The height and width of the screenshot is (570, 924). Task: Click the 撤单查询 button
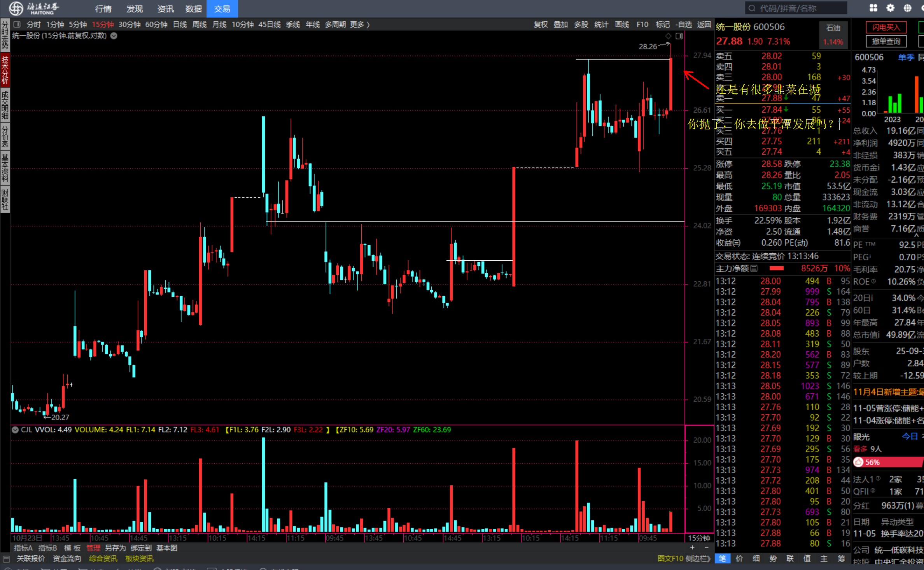[886, 41]
